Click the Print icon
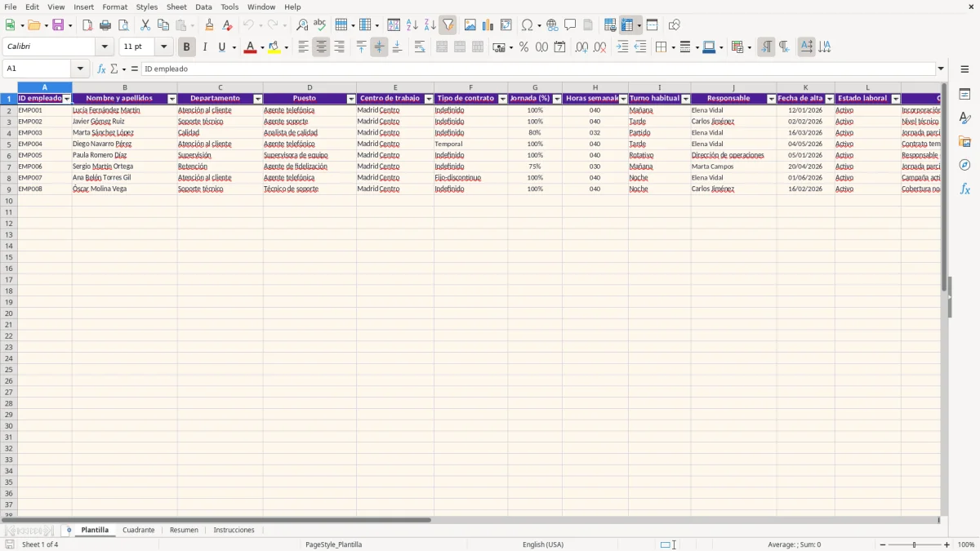This screenshot has width=980, height=551. (x=105, y=25)
